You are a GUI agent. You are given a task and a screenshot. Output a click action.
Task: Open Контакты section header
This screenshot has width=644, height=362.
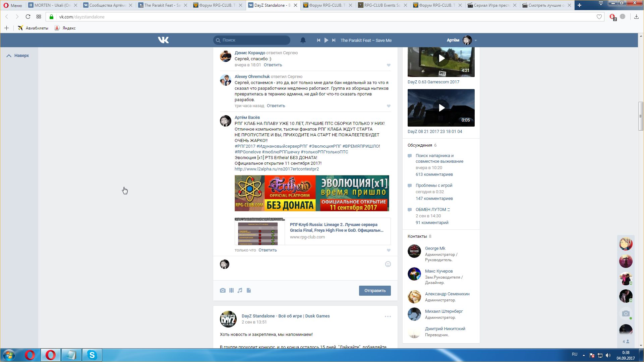point(417,236)
